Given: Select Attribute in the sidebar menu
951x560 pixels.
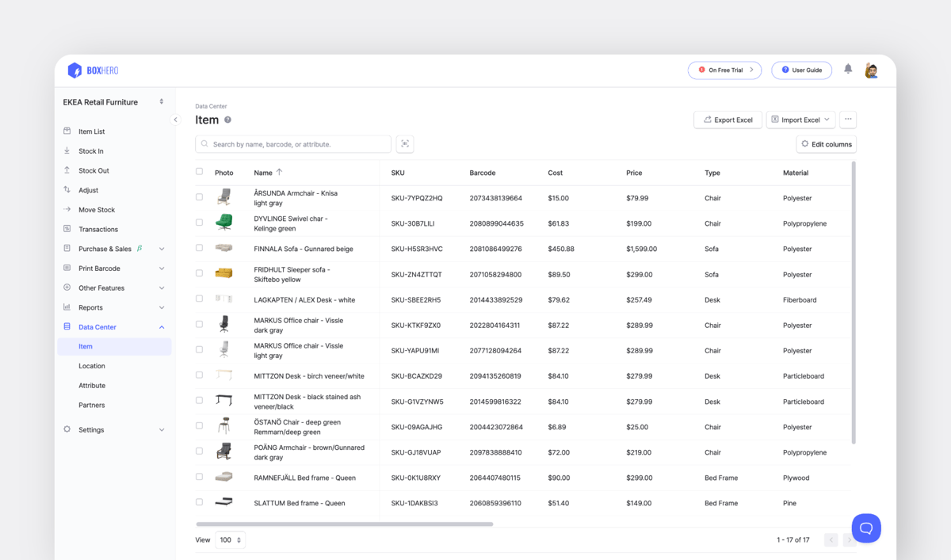Looking at the screenshot, I should coord(93,386).
